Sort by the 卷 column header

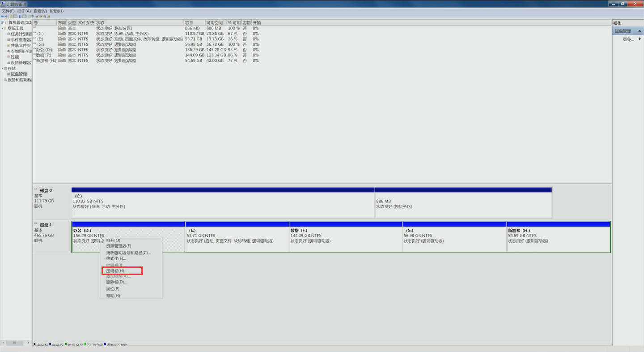[45, 22]
